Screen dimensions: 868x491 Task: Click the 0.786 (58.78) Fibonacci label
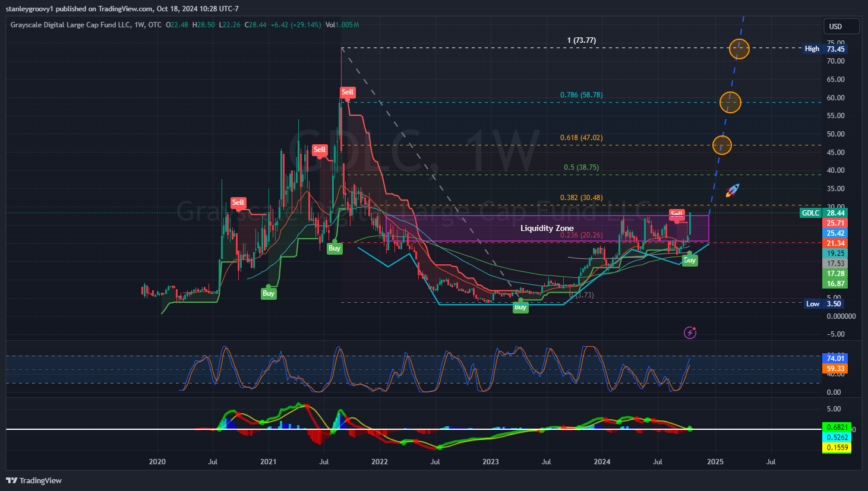point(582,95)
